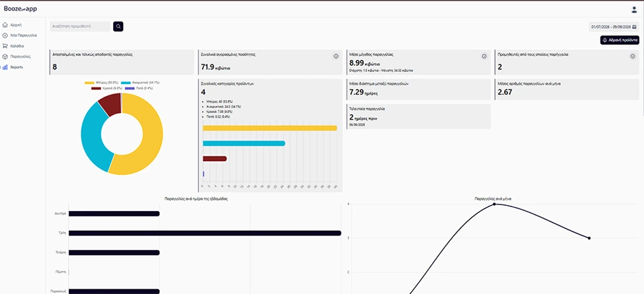Click the Αδρανή προϊόντα button
The width and height of the screenshot is (644, 294).
click(620, 40)
